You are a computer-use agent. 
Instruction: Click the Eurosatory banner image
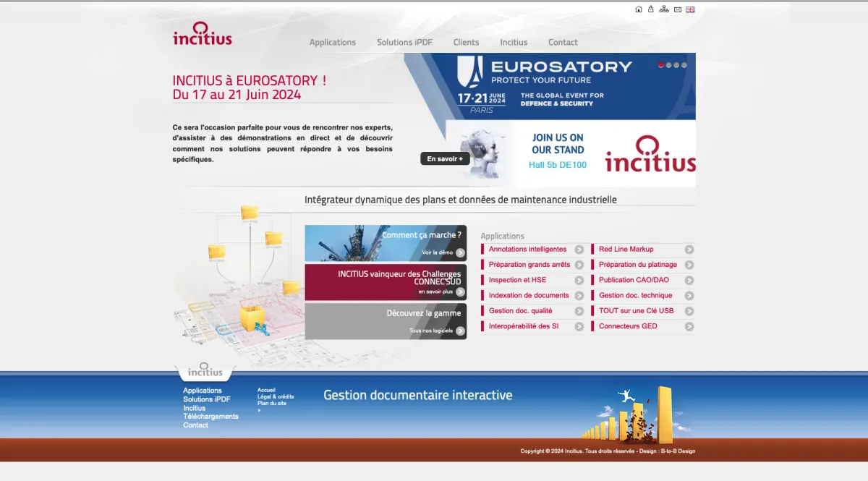[x=550, y=86]
